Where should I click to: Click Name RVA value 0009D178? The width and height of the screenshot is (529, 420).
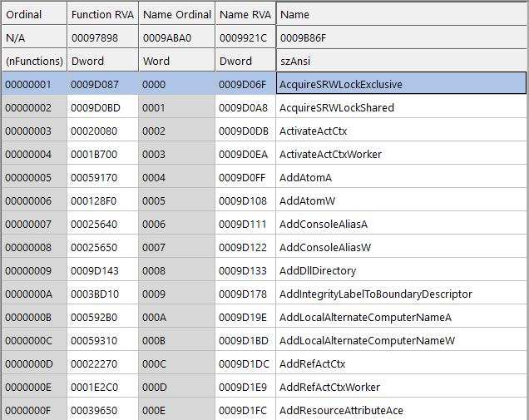pos(245,294)
